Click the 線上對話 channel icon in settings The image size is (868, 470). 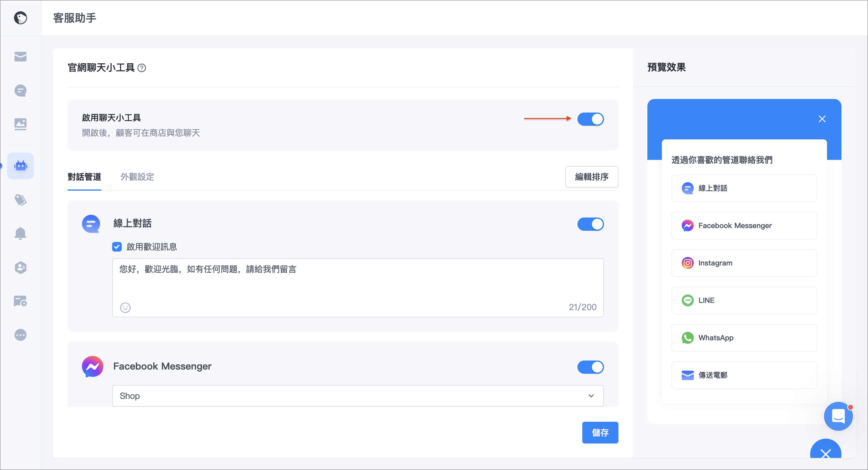(x=91, y=224)
